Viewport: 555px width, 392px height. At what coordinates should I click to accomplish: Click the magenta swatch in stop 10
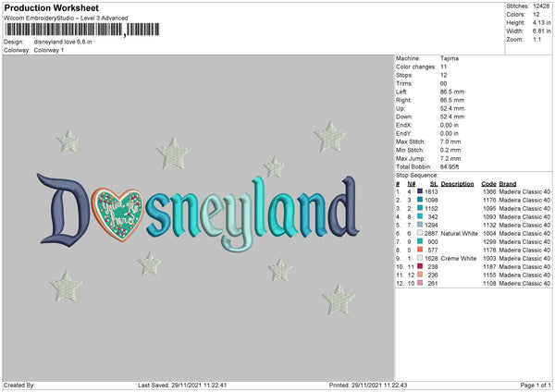coord(420,266)
